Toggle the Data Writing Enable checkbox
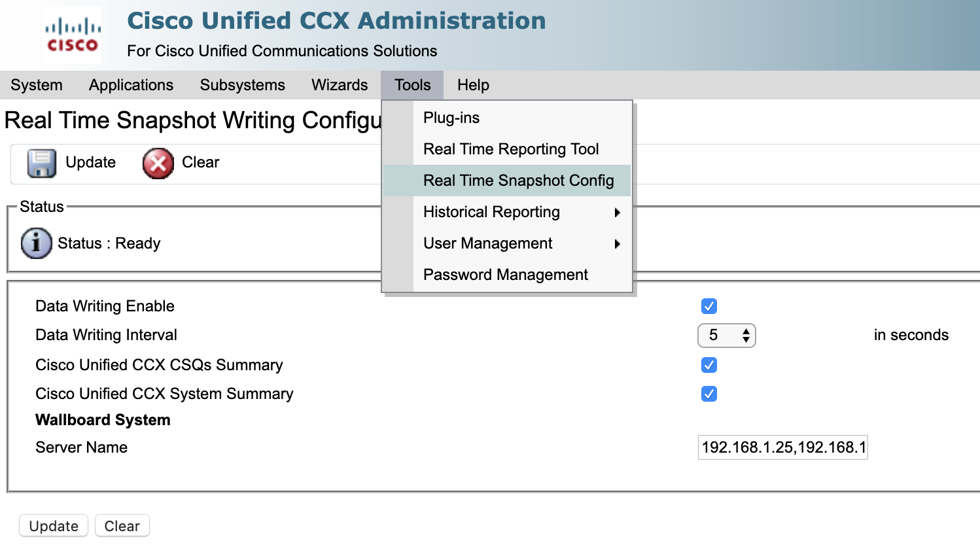 tap(709, 306)
